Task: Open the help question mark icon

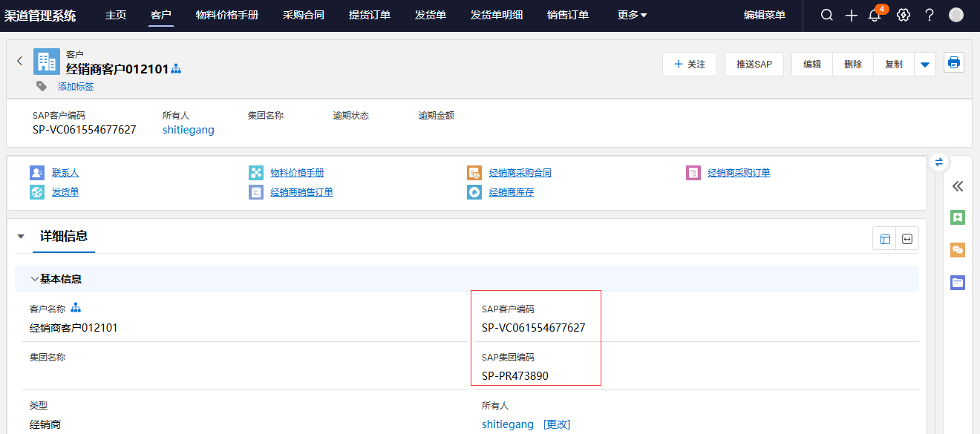Action: pyautogui.click(x=929, y=16)
